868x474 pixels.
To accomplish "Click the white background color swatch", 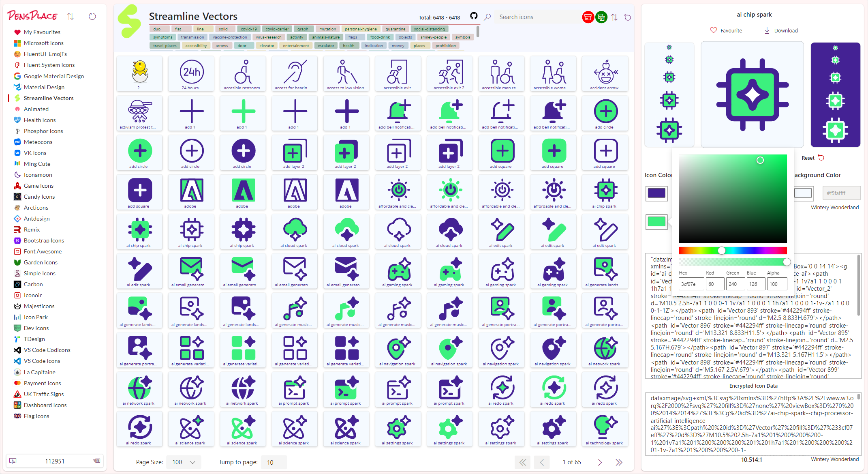I will click(804, 193).
